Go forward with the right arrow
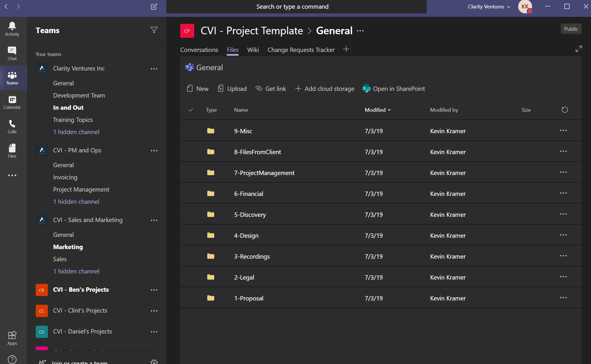This screenshot has width=591, height=364. click(18, 6)
